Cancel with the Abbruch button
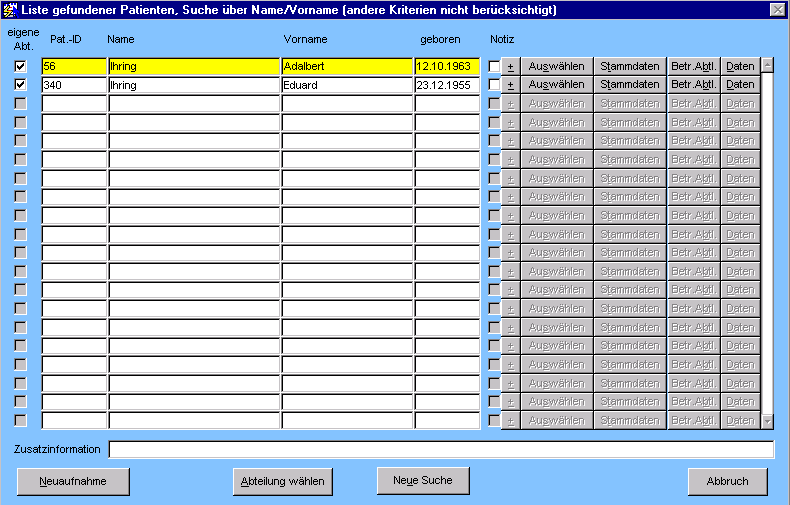Image resolution: width=790 pixels, height=505 pixels. [x=727, y=481]
